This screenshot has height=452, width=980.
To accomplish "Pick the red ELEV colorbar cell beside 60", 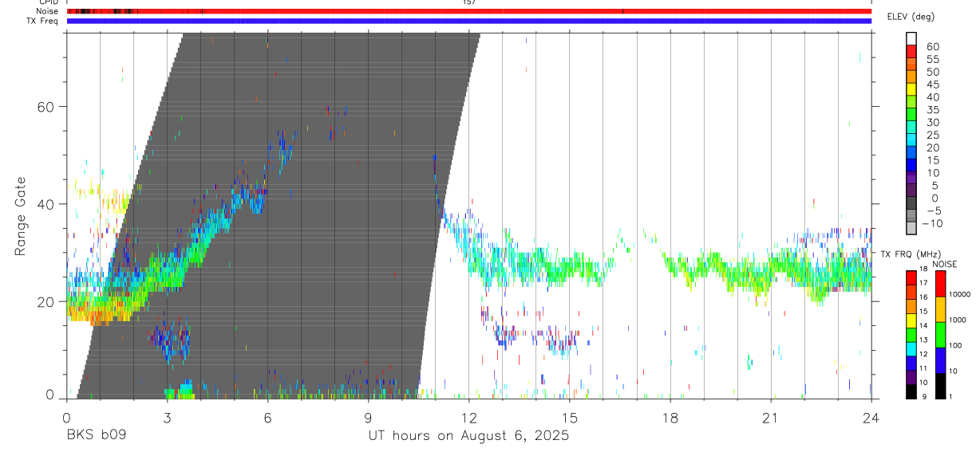I will tap(911, 51).
